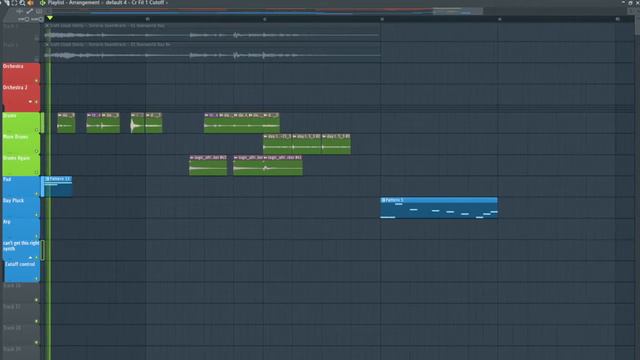Click the orange playback speaker tool icon
This screenshot has width=640, height=360.
click(x=30, y=3)
